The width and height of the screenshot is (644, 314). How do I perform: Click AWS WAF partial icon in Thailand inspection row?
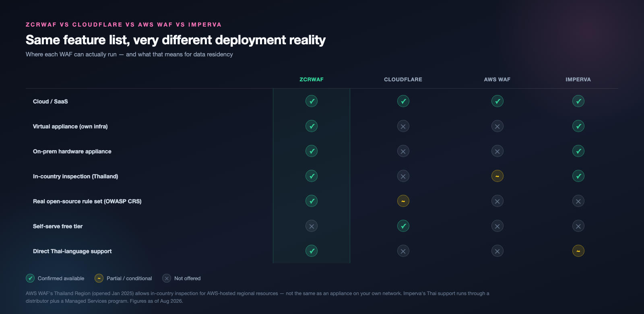(x=497, y=176)
